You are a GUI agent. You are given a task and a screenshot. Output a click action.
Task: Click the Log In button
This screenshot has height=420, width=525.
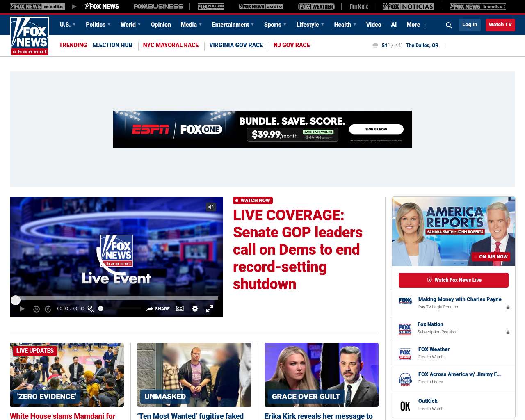tap(470, 25)
